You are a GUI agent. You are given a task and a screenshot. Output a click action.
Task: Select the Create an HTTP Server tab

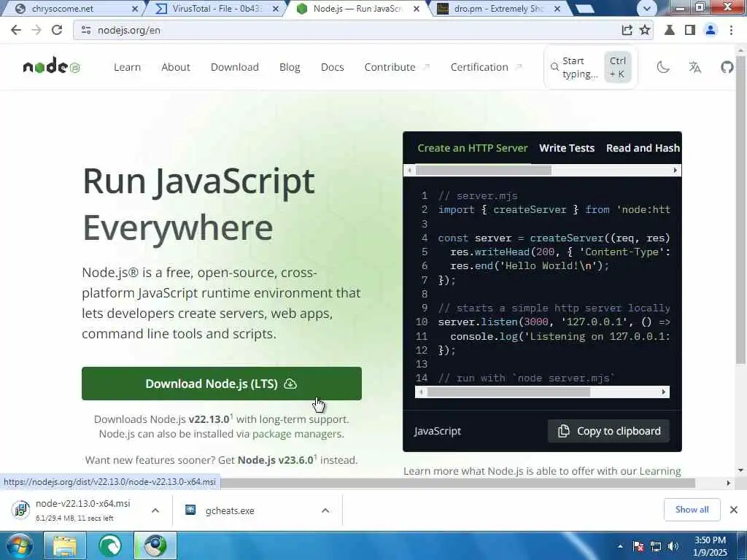473,148
